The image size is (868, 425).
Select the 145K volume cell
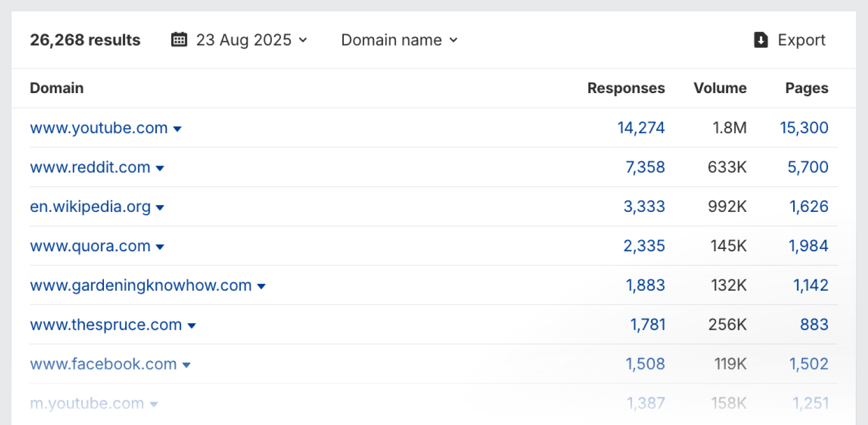729,246
